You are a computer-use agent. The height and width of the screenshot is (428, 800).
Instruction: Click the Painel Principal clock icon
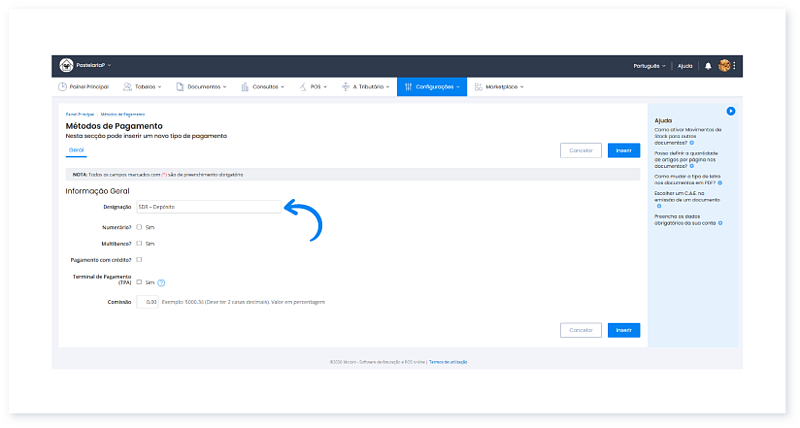(x=62, y=87)
